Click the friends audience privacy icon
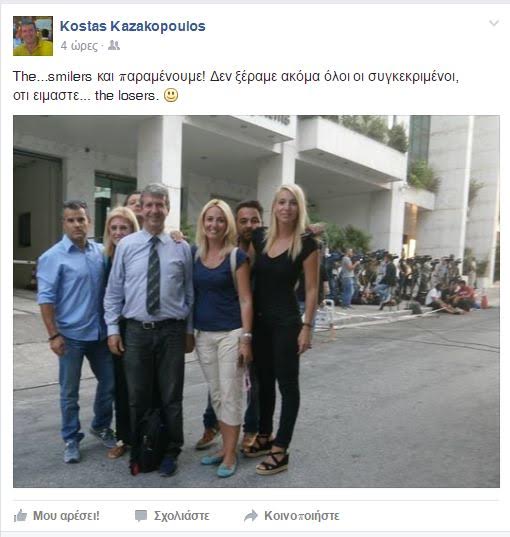The image size is (510, 537). [x=114, y=45]
